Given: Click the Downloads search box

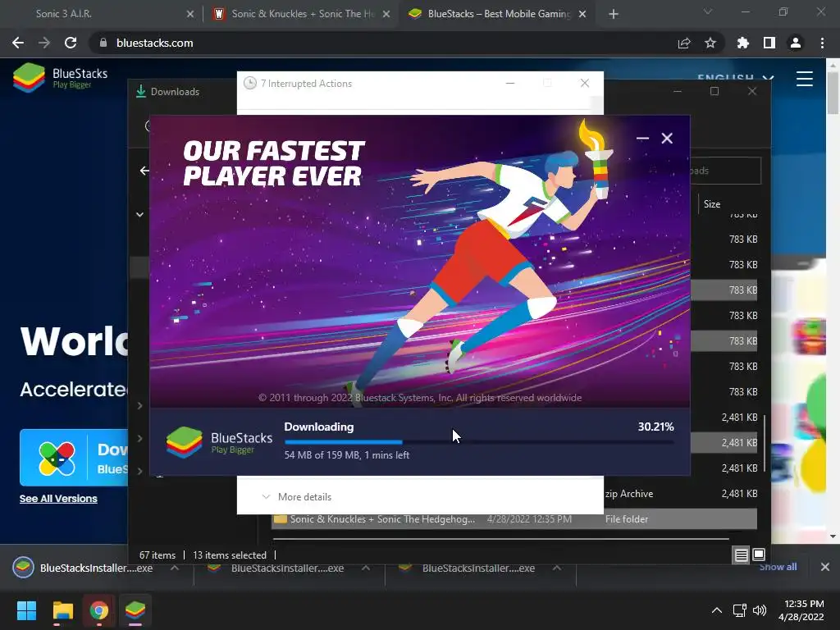Looking at the screenshot, I should (x=725, y=171).
